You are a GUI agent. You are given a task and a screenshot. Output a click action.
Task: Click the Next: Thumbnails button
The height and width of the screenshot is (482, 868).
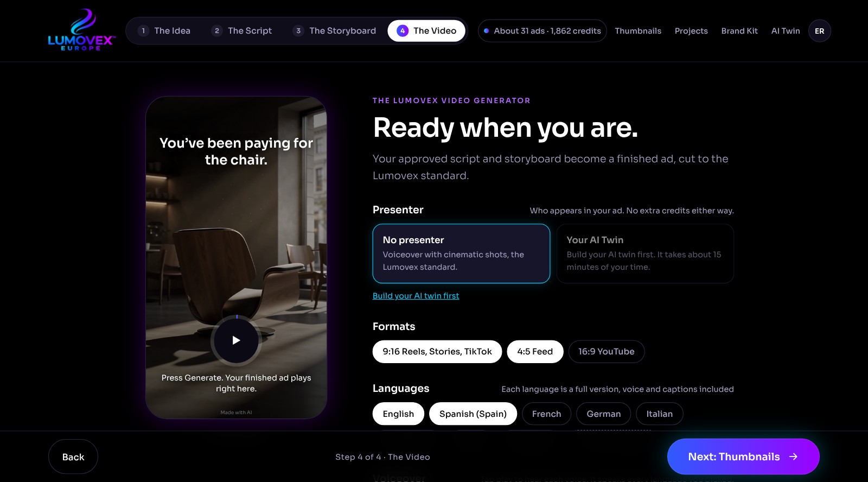(x=743, y=456)
